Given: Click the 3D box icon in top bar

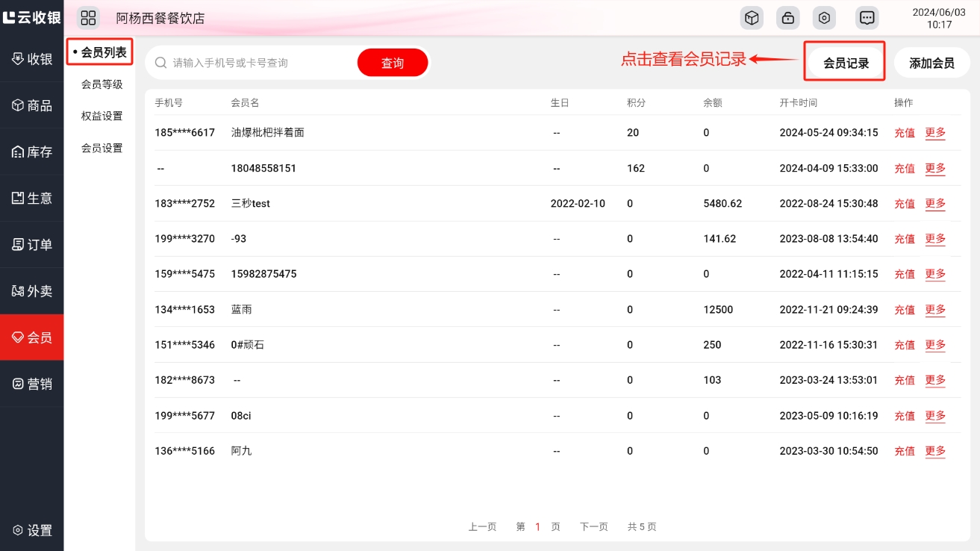Looking at the screenshot, I should pyautogui.click(x=752, y=18).
